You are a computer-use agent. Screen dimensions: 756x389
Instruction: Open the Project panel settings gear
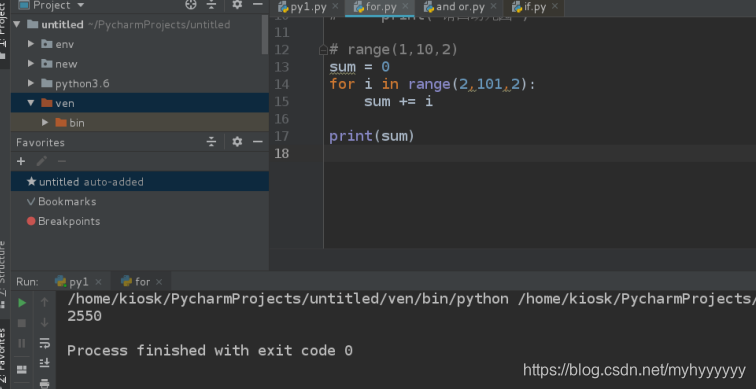[x=237, y=5]
